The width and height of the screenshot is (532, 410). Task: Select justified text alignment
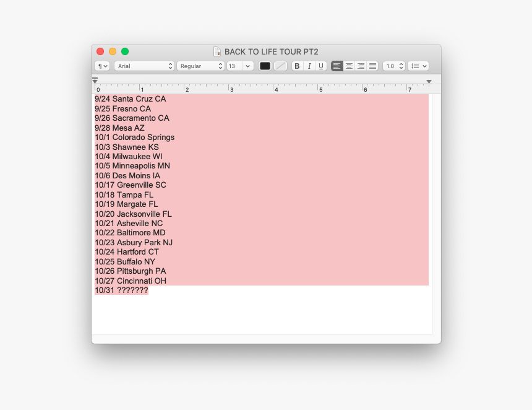click(372, 66)
